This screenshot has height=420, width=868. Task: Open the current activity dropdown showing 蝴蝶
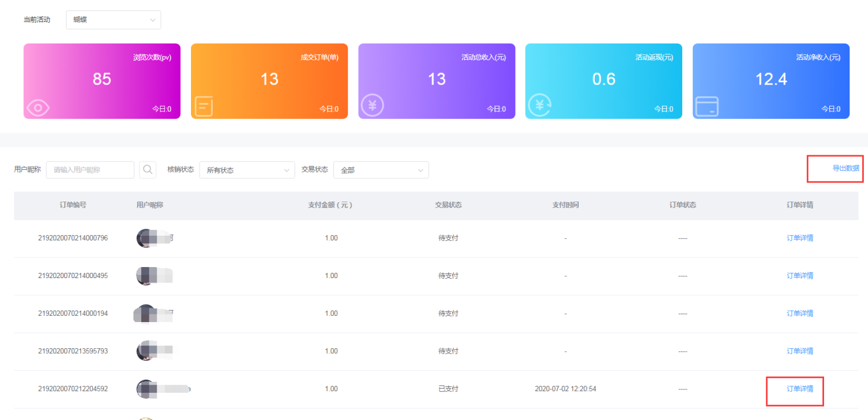point(113,20)
